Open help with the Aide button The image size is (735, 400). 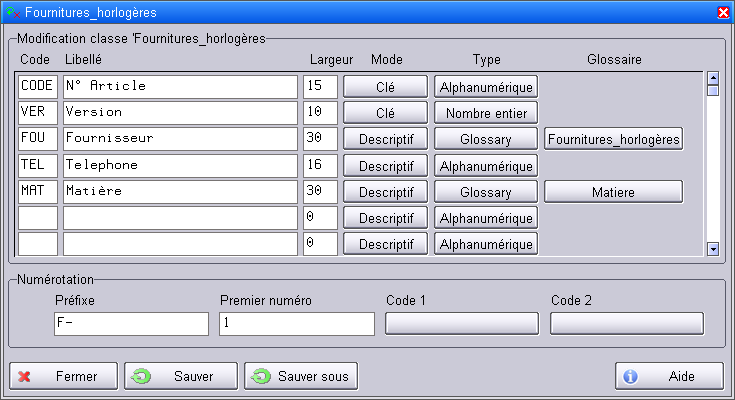pos(669,376)
